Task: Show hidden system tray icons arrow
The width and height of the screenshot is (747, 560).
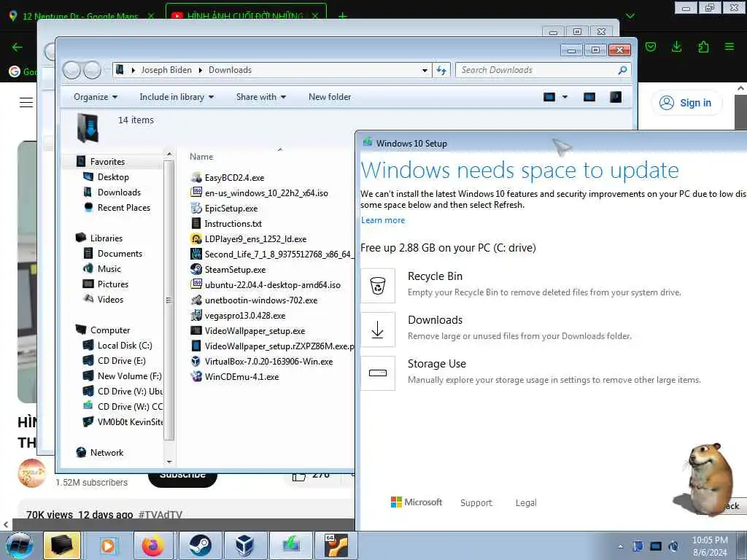Action: (x=620, y=546)
